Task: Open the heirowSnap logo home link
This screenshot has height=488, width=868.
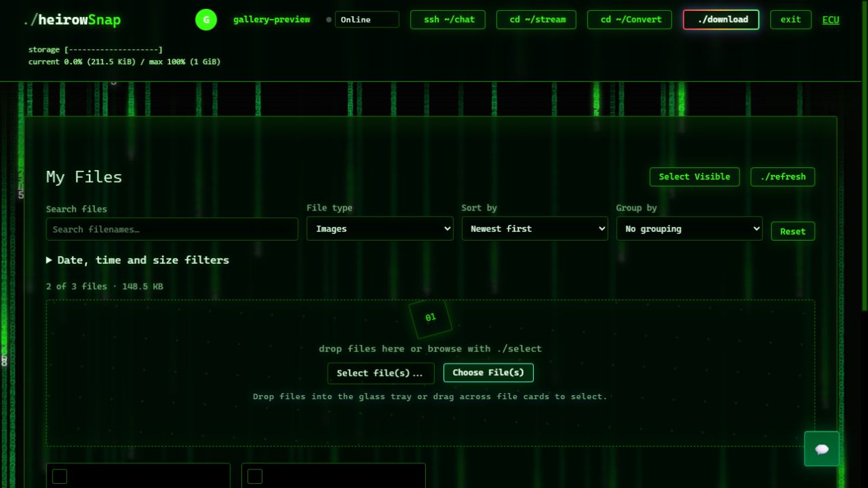Action: point(72,20)
